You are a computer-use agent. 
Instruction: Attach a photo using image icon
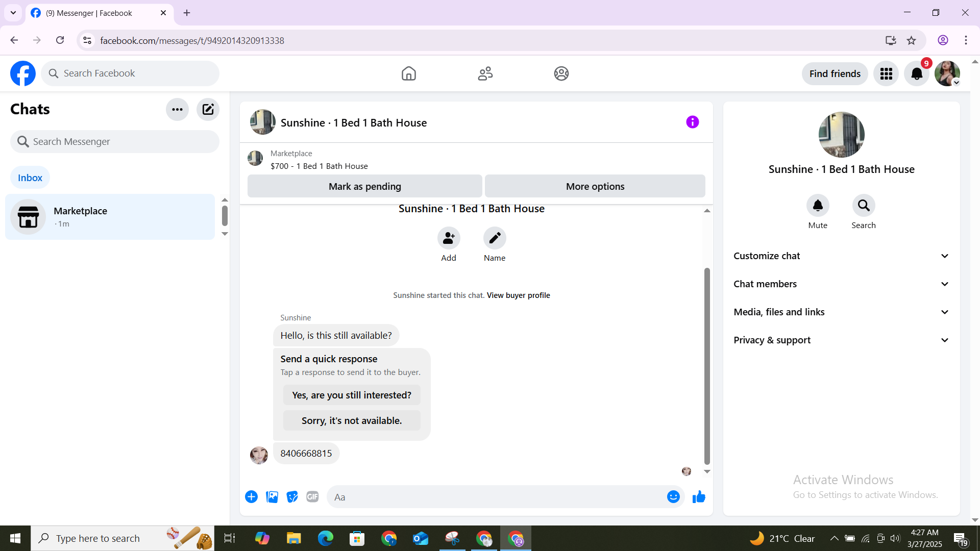tap(272, 497)
